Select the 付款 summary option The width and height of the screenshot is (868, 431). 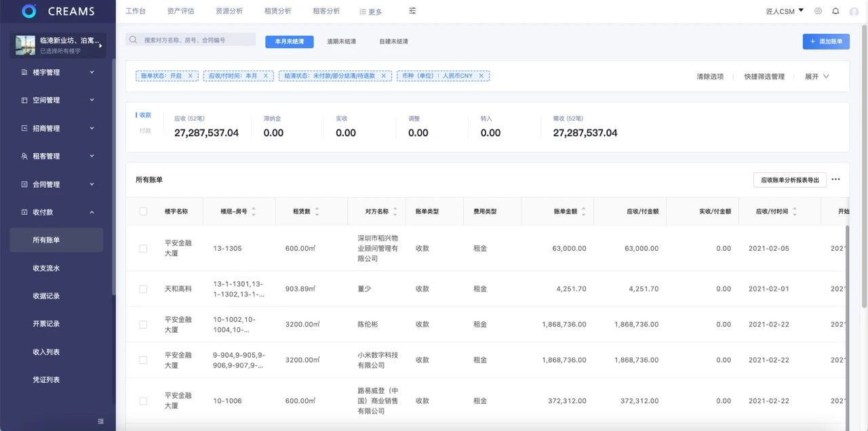[145, 130]
